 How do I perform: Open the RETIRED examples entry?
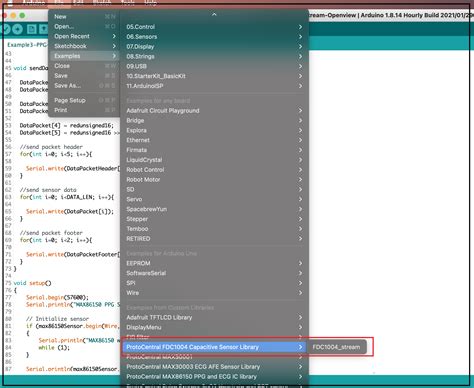click(x=214, y=239)
